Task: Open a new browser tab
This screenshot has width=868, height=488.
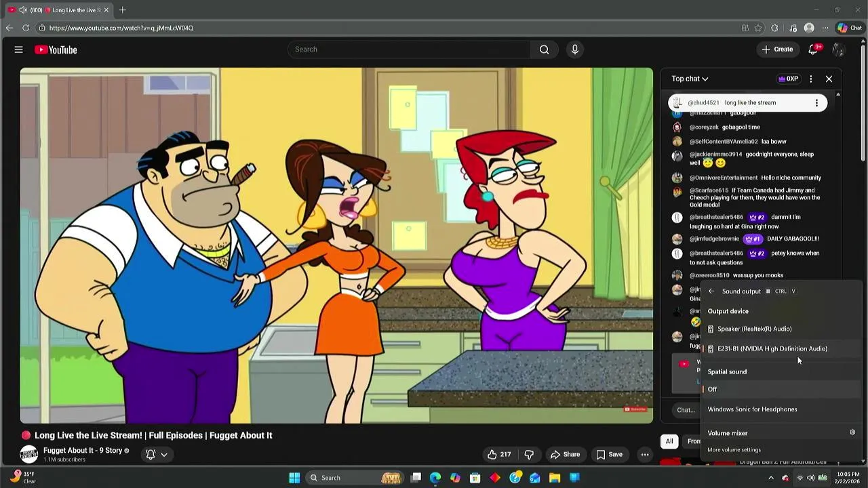Action: point(123,9)
